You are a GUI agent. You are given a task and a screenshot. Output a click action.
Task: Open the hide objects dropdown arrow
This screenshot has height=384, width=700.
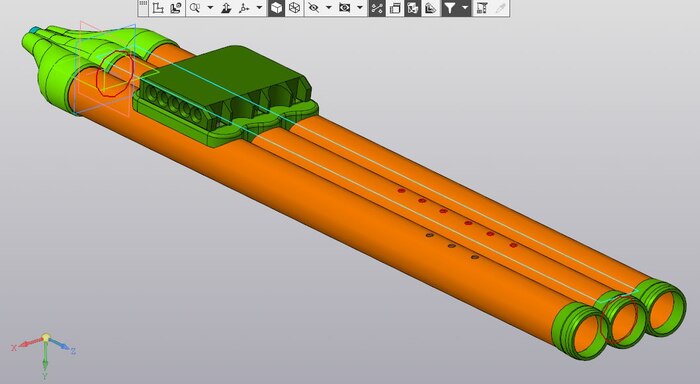click(x=329, y=8)
